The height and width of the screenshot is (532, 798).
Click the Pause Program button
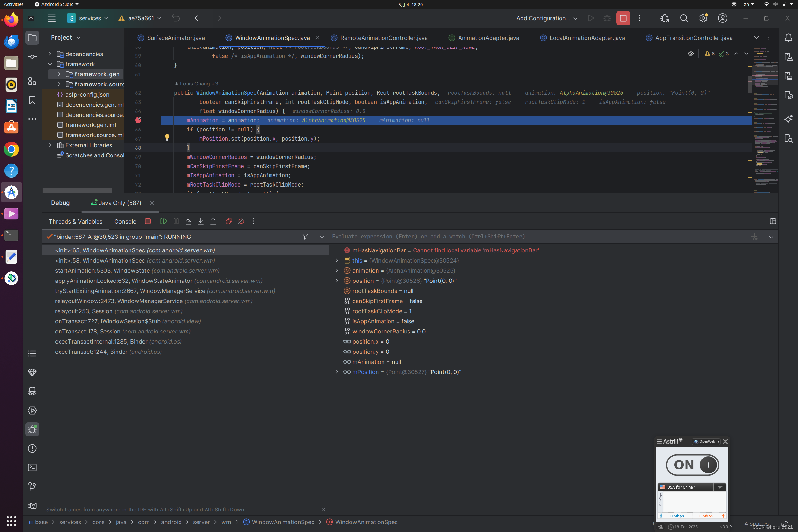pyautogui.click(x=176, y=221)
